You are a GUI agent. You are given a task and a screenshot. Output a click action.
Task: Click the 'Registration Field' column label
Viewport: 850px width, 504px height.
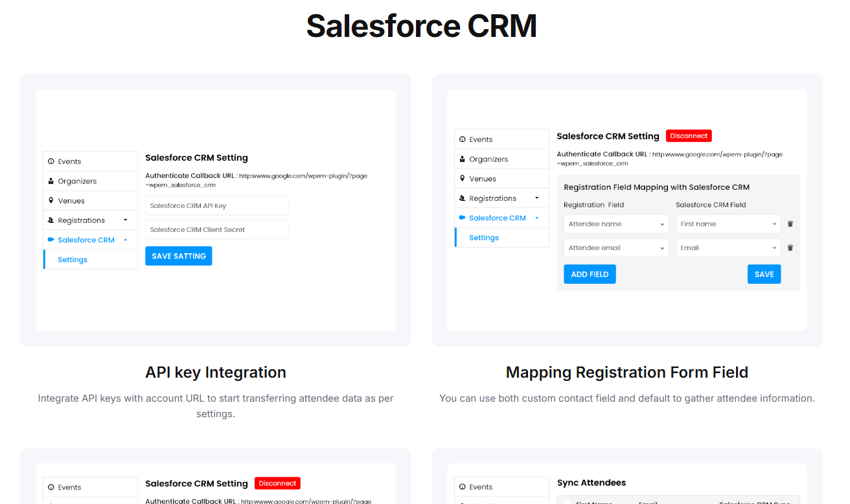pyautogui.click(x=593, y=205)
